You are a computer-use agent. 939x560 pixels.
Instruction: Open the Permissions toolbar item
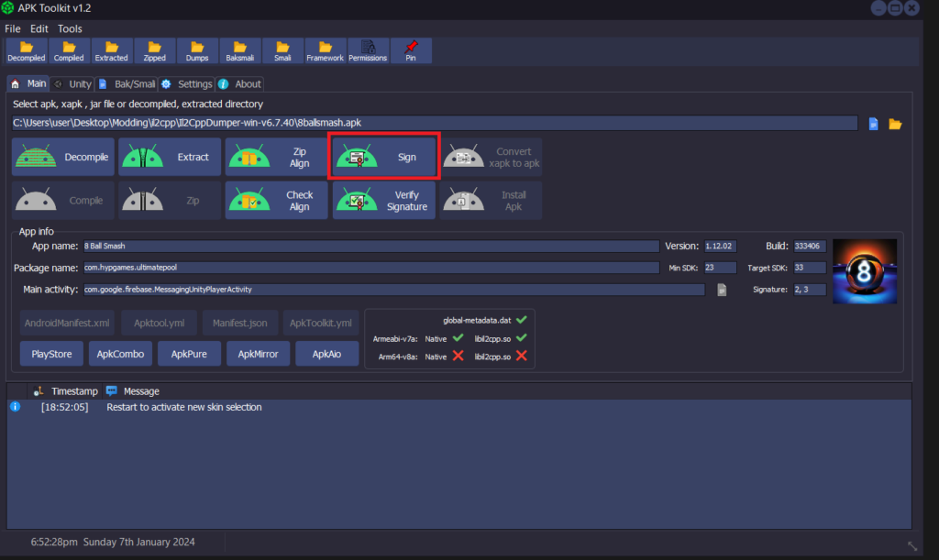coord(368,51)
